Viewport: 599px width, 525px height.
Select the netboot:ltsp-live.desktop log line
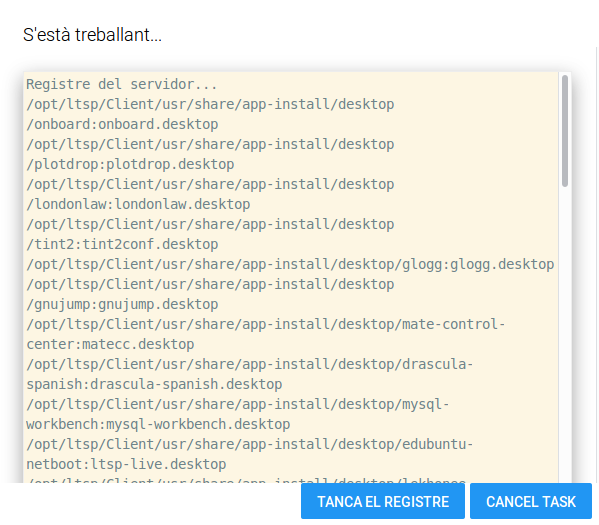[126, 464]
